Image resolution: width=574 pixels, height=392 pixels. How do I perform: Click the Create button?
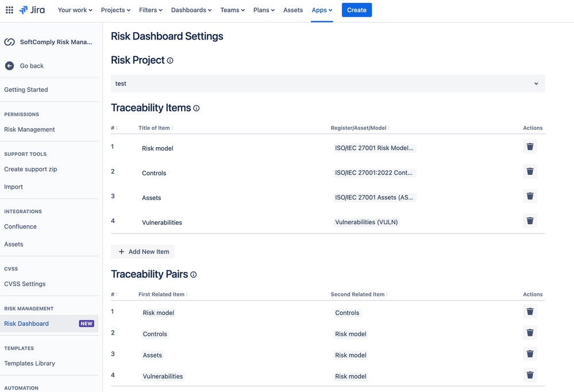point(356,10)
